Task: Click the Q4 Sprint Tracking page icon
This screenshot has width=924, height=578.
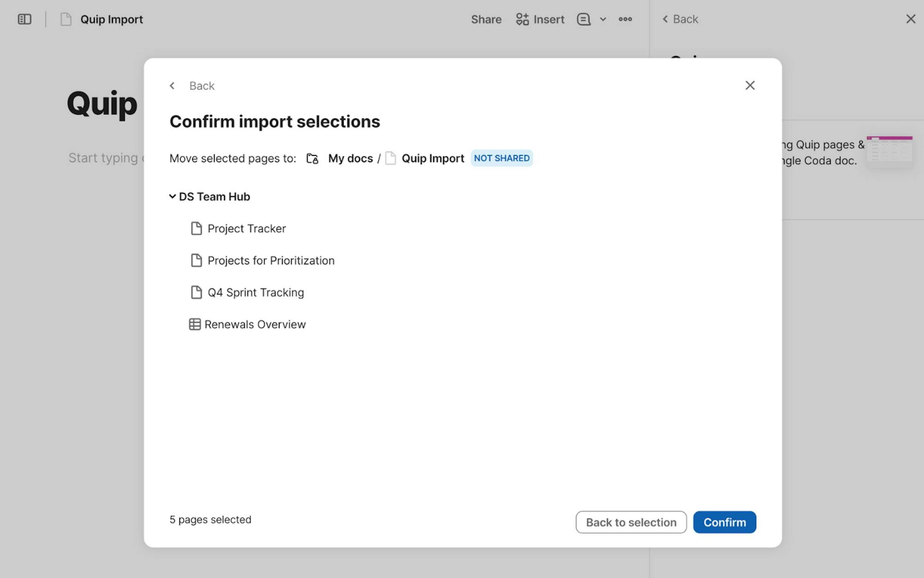Action: click(196, 292)
